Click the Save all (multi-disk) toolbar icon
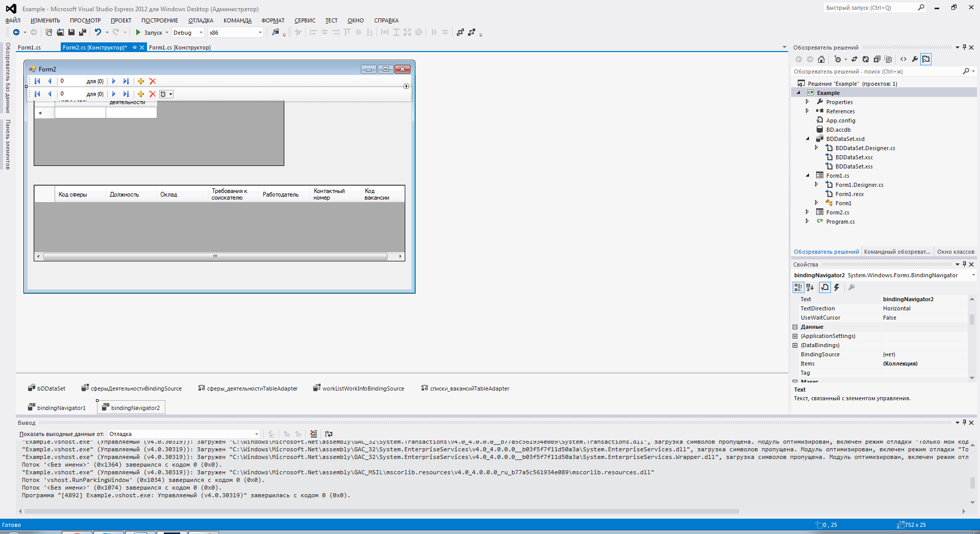Screen dimensions: 980x534 [x=83, y=32]
